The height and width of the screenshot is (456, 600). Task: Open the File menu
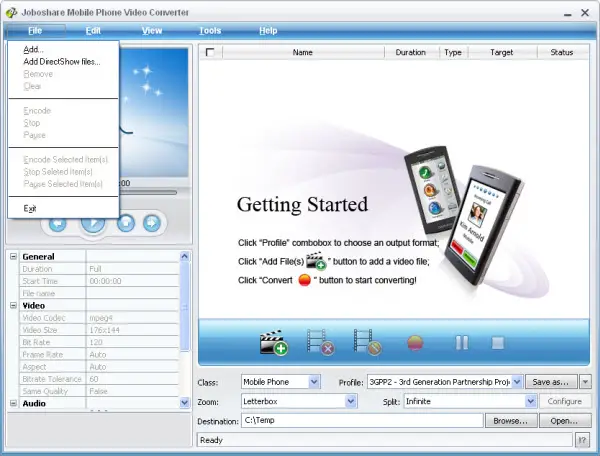35,31
